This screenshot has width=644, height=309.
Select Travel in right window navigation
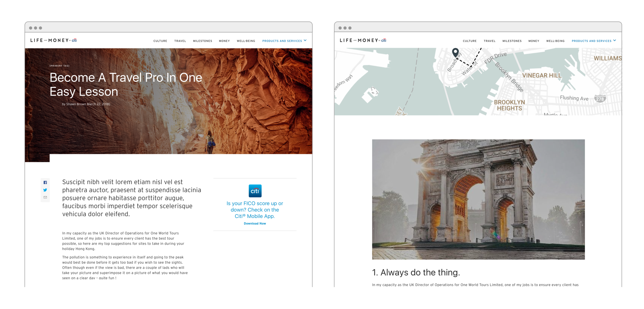pos(489,41)
